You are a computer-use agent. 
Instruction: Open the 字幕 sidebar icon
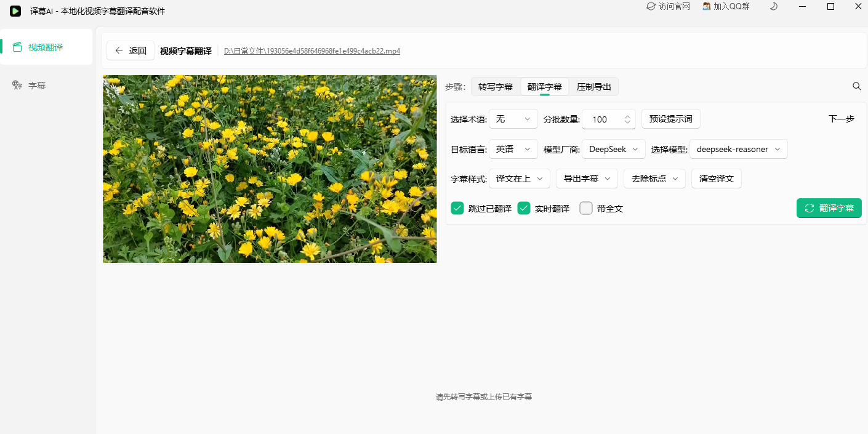(x=17, y=85)
